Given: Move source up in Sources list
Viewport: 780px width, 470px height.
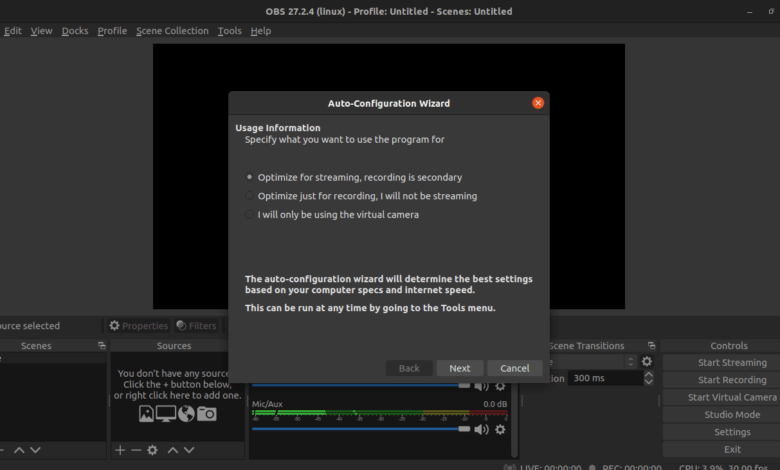Looking at the screenshot, I should [173, 450].
